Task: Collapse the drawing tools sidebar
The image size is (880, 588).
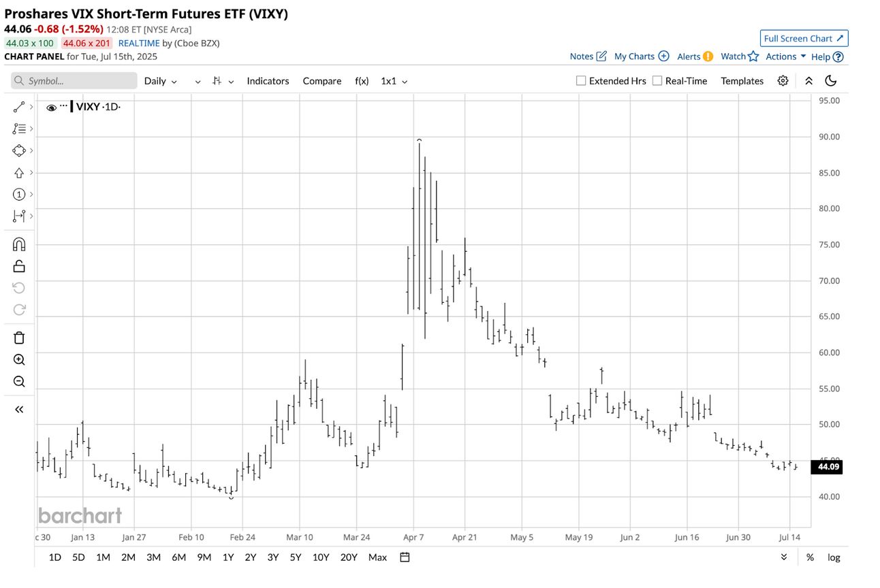Action: pos(19,409)
